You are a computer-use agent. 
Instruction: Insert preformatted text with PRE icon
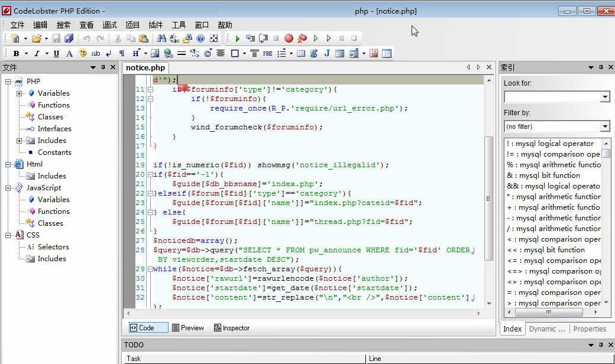coord(267,53)
